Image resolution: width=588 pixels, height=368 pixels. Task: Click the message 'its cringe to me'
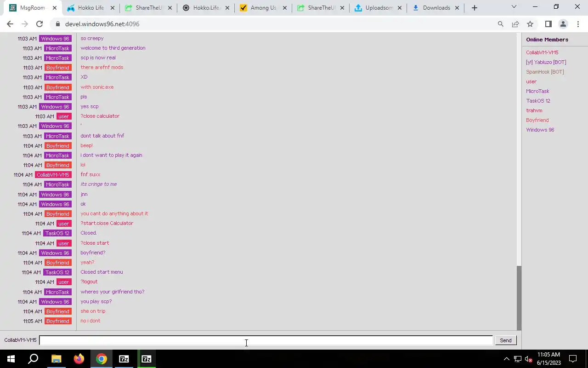pos(98,184)
